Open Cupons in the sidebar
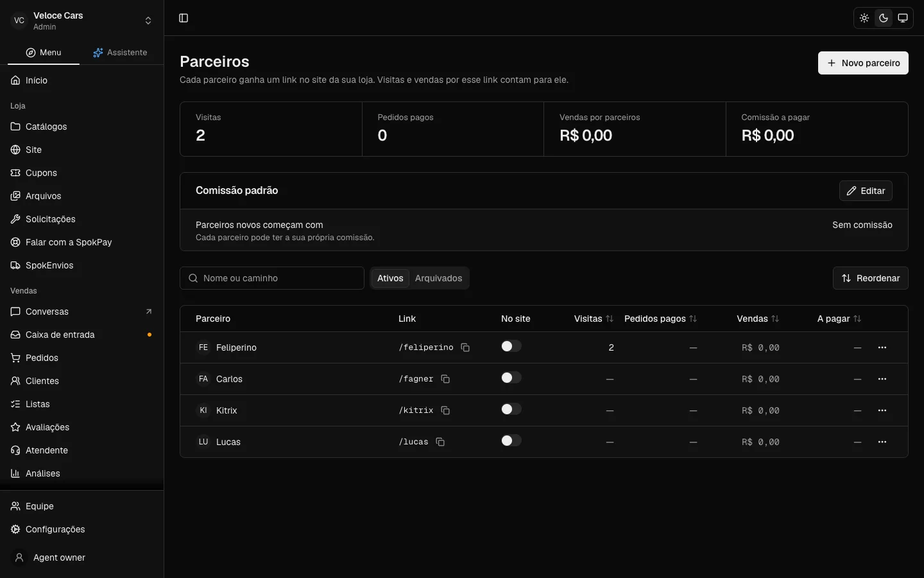This screenshot has width=924, height=578. (x=82, y=173)
